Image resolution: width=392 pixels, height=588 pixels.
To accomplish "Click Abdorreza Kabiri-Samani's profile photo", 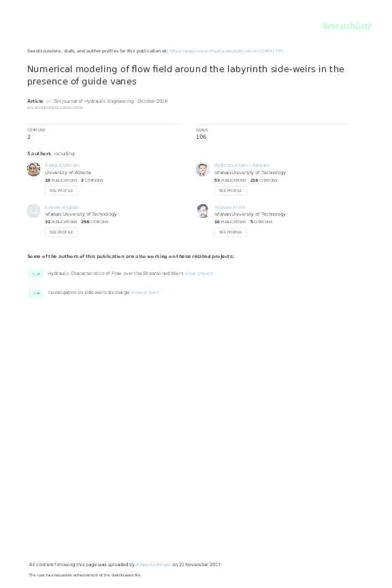I will click(x=203, y=169).
